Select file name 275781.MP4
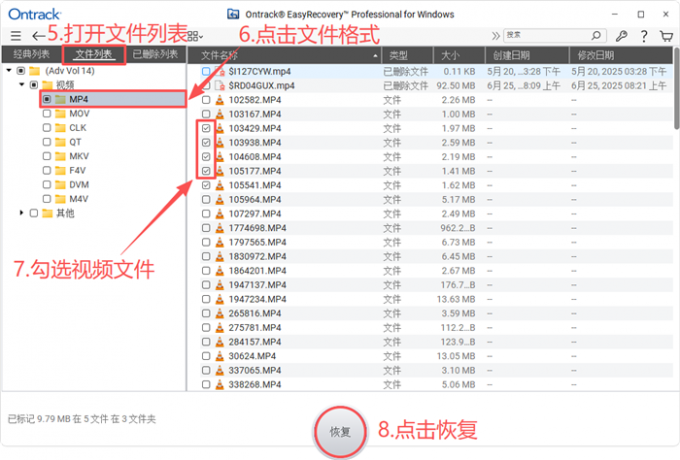Screen dimensions: 680x460 255,327
